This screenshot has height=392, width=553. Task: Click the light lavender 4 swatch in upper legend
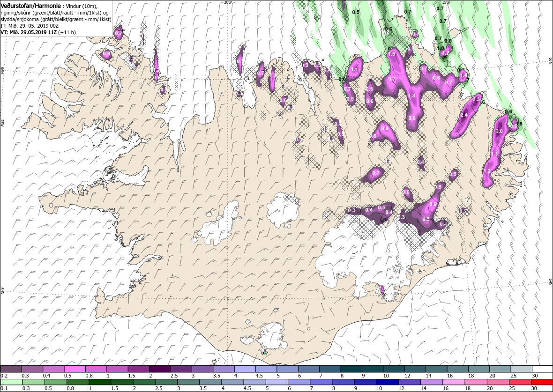[245, 369]
